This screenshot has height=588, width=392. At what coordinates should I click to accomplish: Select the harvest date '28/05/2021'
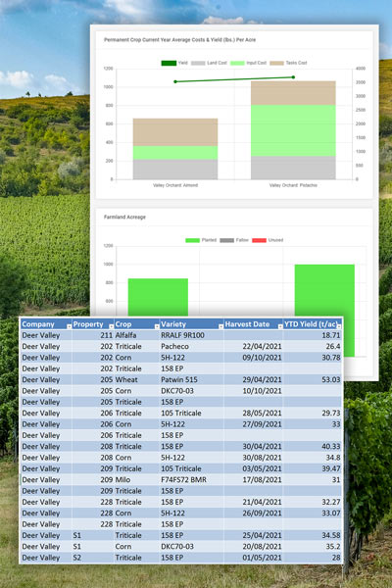pos(254,414)
